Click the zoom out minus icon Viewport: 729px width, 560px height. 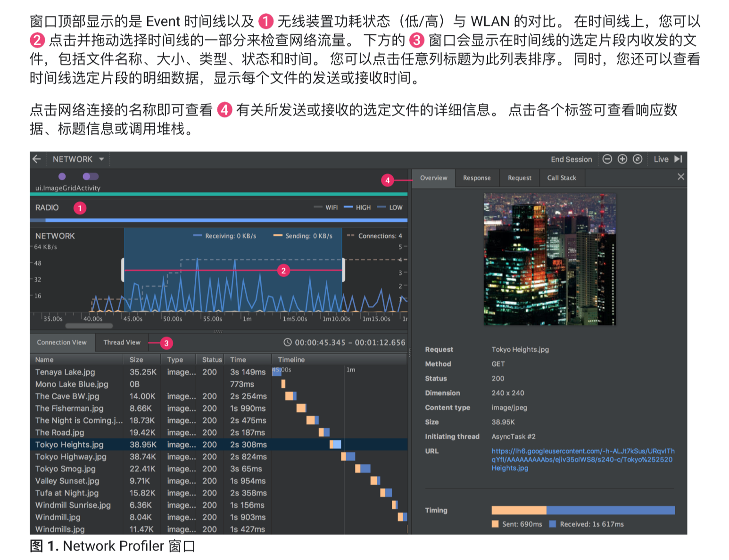(607, 159)
